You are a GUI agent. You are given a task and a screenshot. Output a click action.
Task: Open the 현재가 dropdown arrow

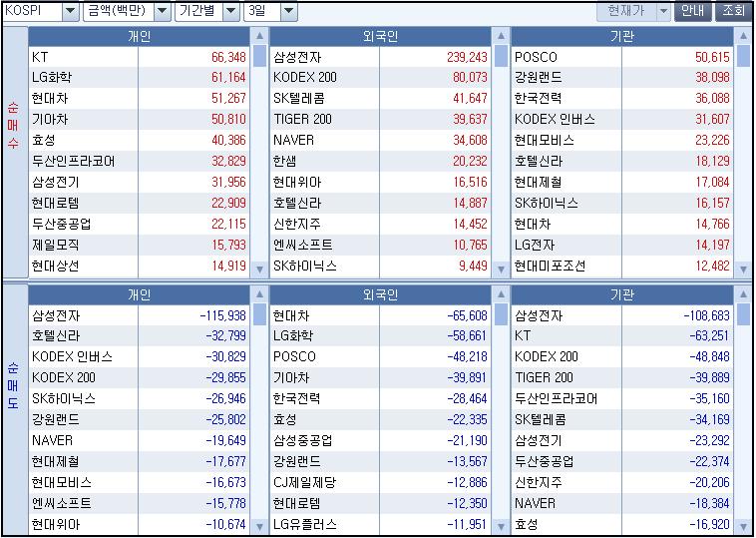pos(664,12)
